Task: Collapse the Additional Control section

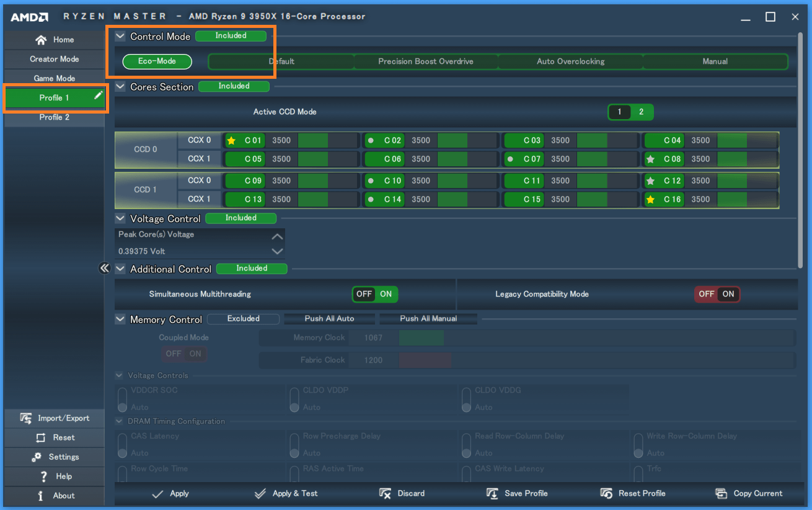Action: [120, 269]
